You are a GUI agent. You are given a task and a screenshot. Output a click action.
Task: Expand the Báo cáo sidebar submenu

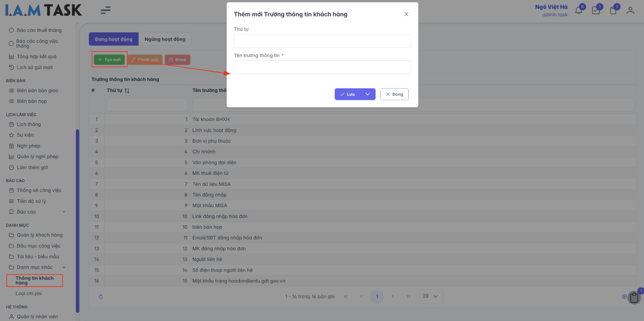point(64,212)
